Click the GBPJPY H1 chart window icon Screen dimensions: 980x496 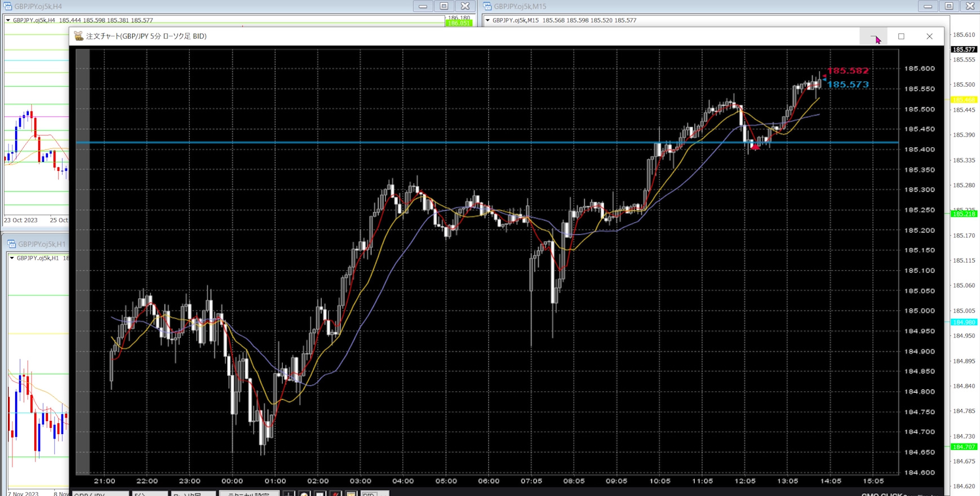(11, 244)
